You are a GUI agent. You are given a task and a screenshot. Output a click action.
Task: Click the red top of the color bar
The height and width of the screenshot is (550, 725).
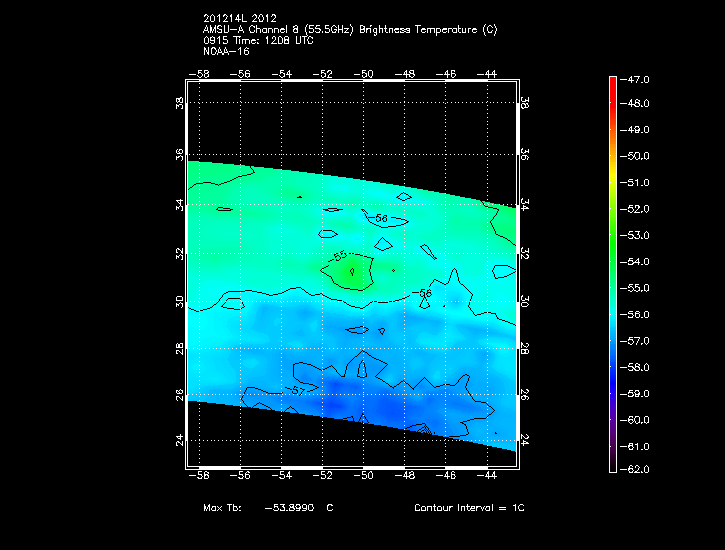[x=613, y=80]
